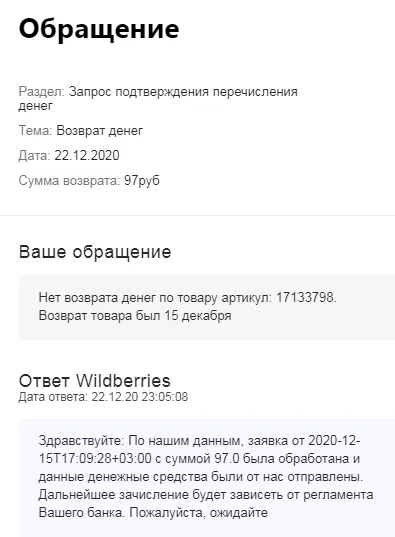Select the 97руб refund amount

(x=142, y=180)
